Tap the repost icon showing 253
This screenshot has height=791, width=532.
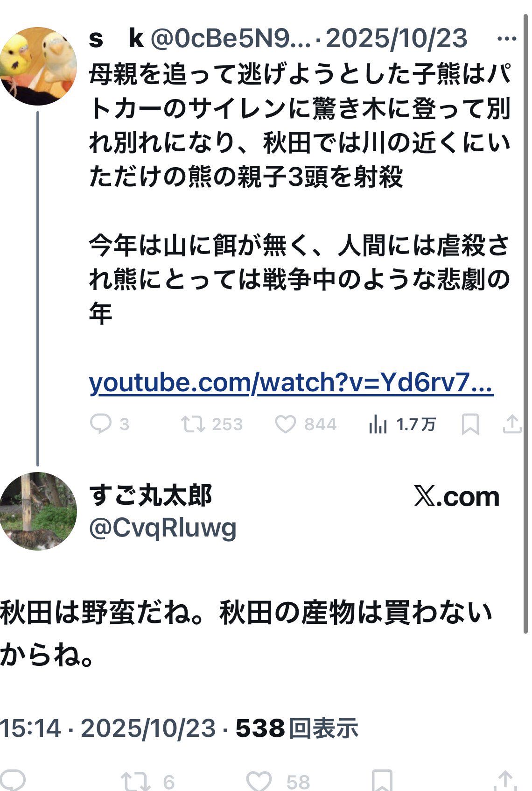click(x=193, y=424)
